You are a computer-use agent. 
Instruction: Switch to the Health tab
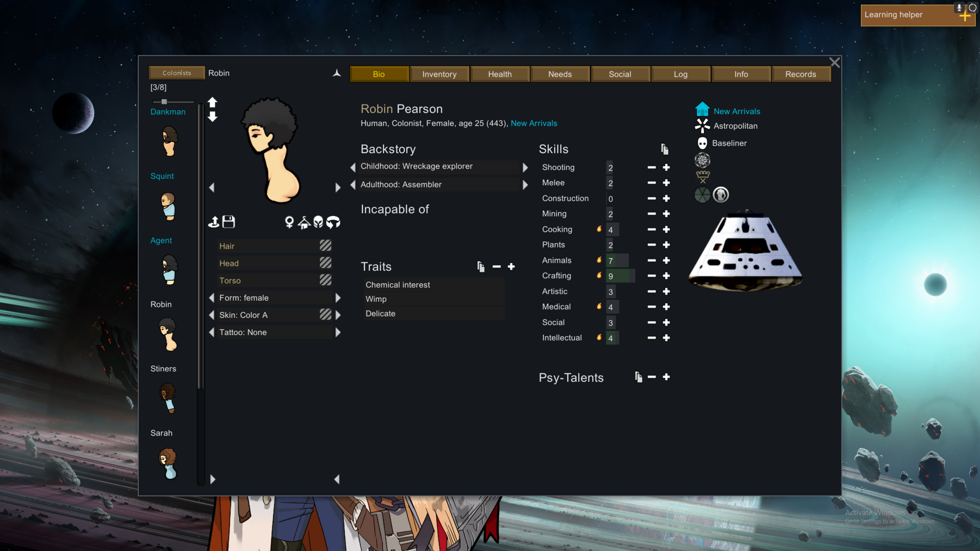point(500,74)
